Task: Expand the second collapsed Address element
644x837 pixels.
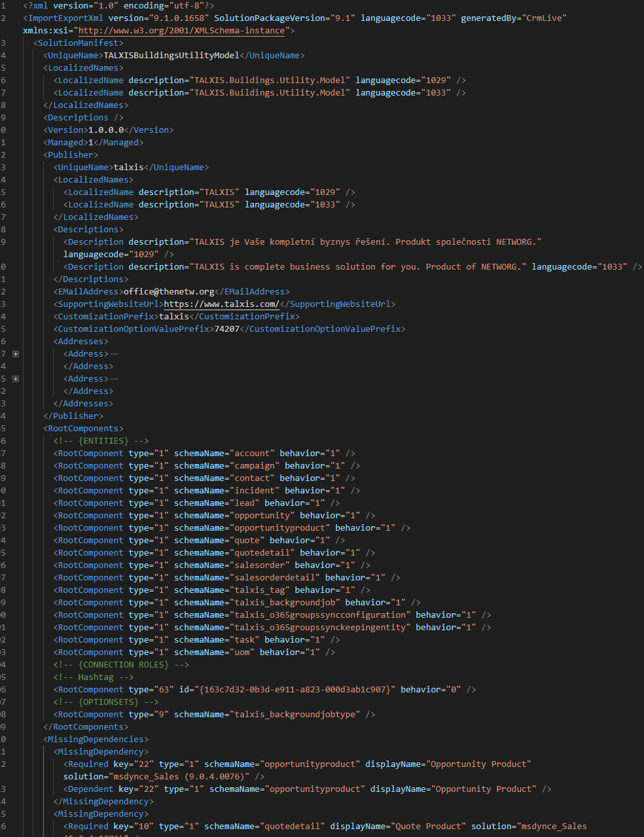Action: [16, 379]
